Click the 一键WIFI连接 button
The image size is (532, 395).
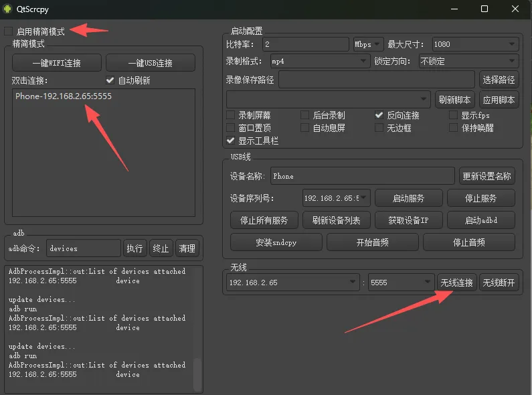pos(57,63)
